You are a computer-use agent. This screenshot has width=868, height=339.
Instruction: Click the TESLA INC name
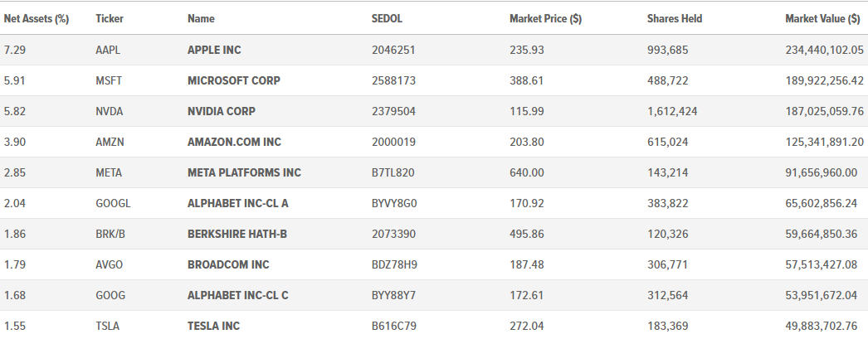tap(213, 326)
